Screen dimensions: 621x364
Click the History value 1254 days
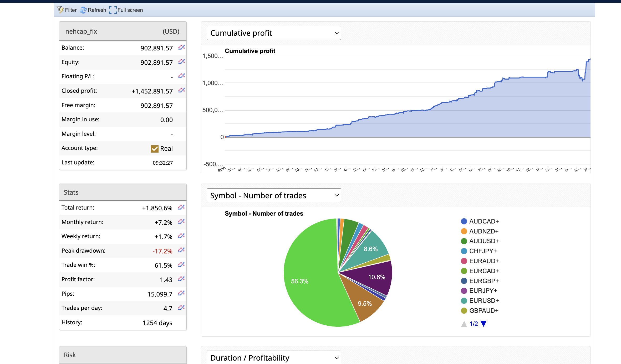pos(157,323)
